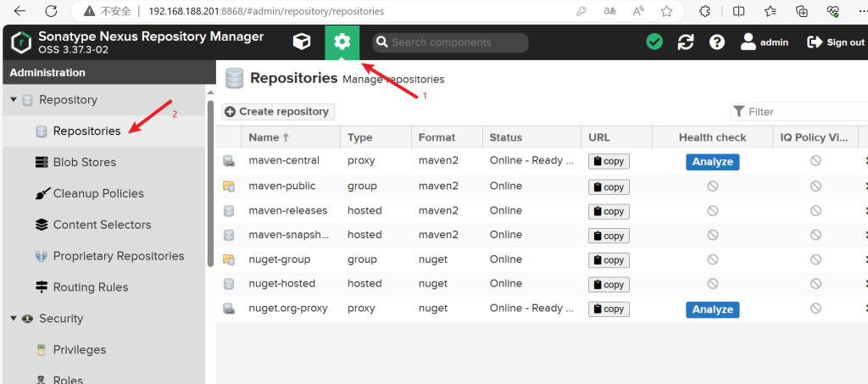This screenshot has width=868, height=384.
Task: Click the Refresh icon in header
Action: [x=686, y=42]
